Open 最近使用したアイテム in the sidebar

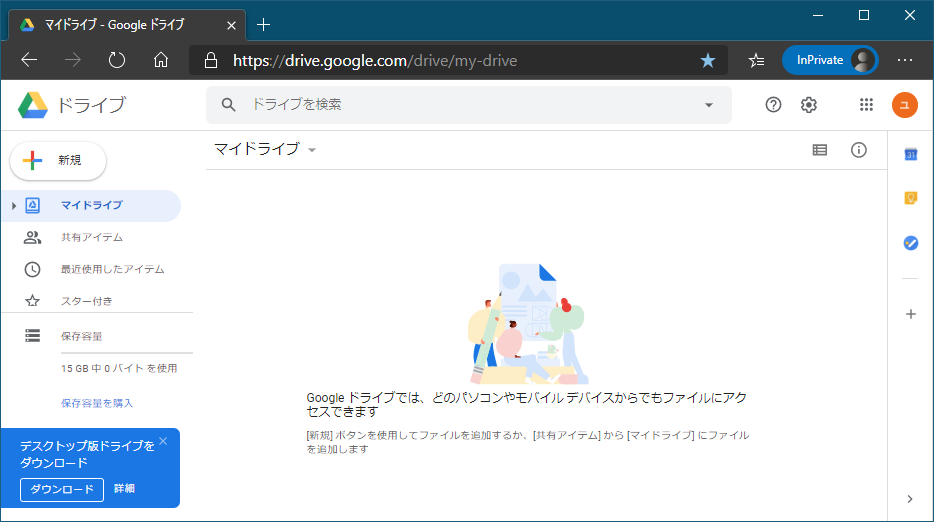click(113, 269)
